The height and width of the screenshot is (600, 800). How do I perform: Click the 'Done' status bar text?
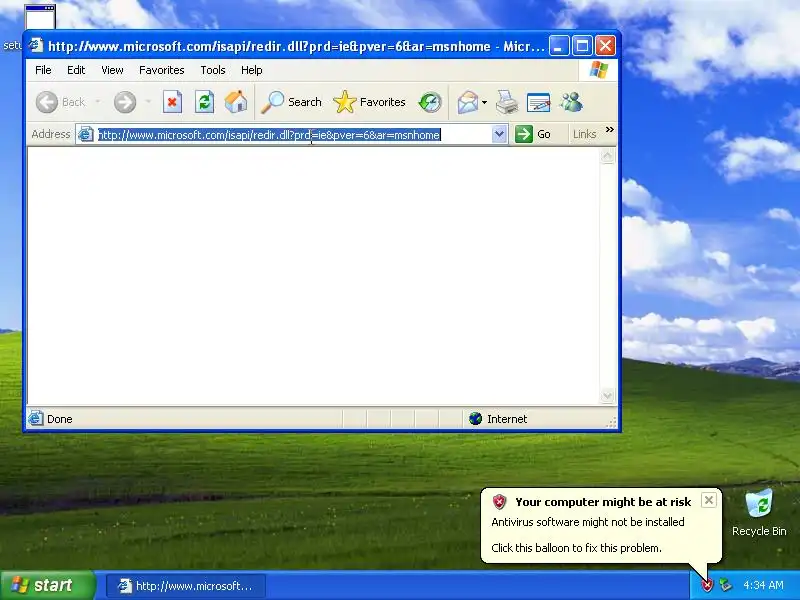(x=60, y=419)
